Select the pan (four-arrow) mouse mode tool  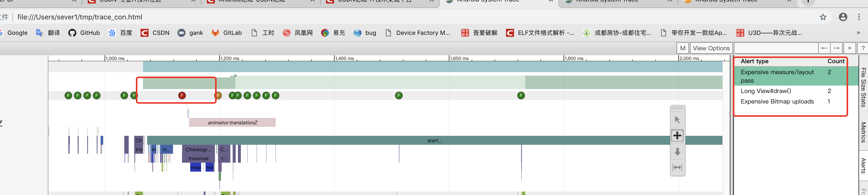click(x=677, y=136)
